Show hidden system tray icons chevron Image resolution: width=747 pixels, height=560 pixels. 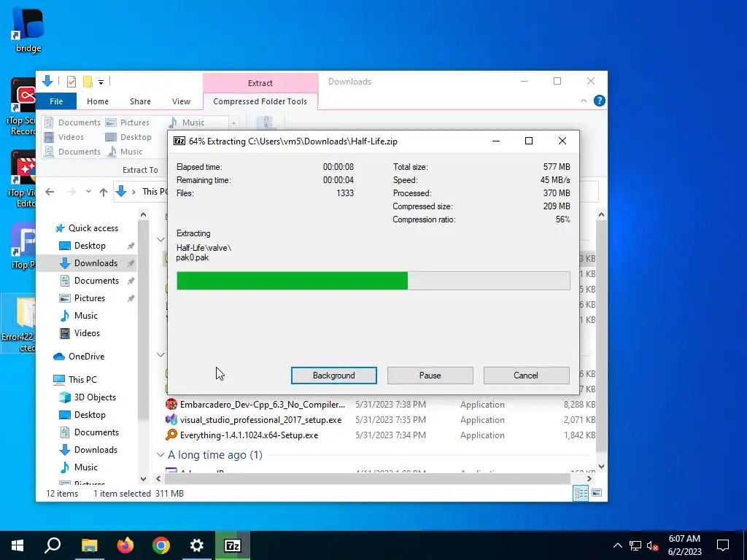pos(617,545)
